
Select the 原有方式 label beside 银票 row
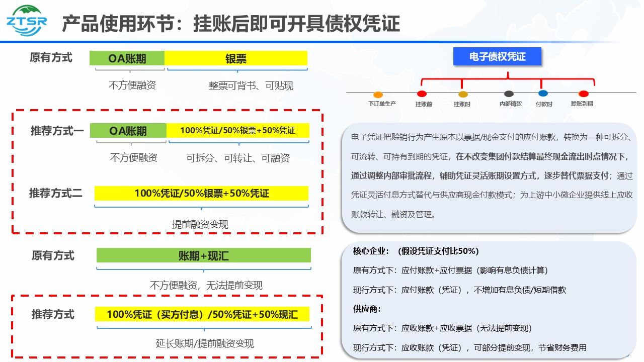[x=51, y=57]
